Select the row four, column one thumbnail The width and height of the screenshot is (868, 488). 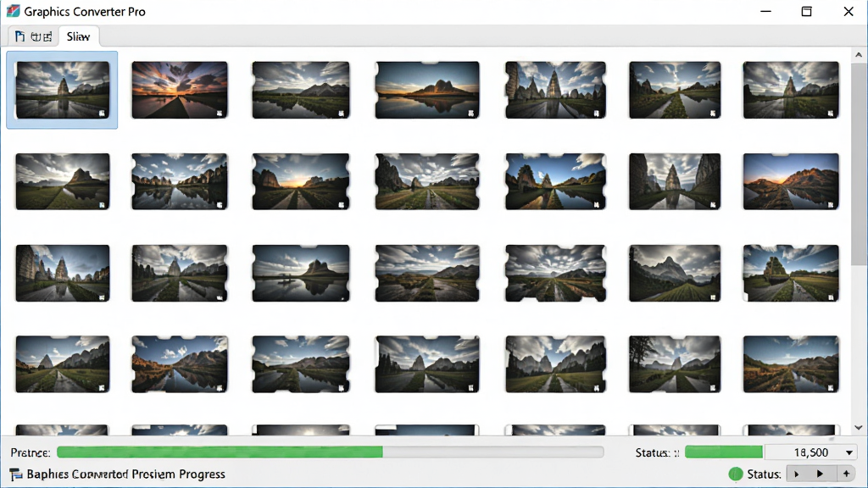(x=63, y=364)
